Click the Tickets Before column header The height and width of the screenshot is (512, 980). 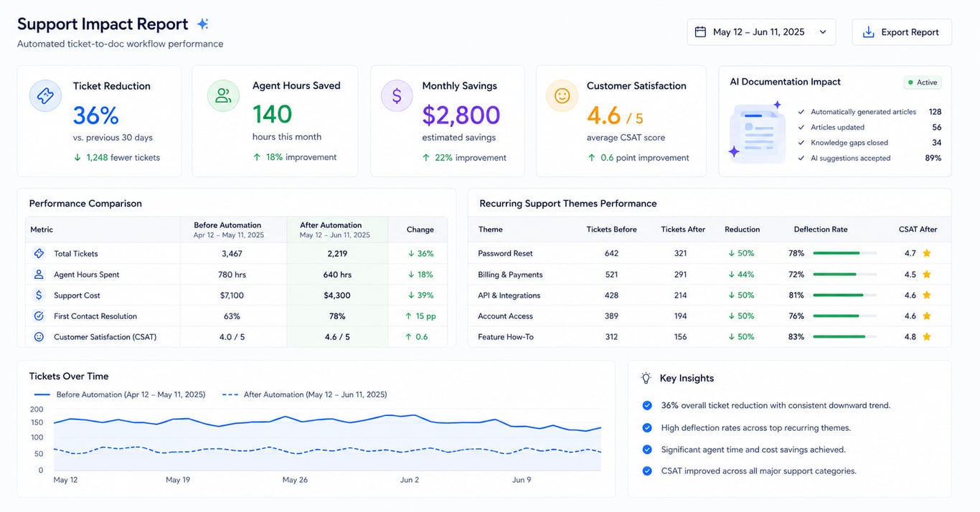[611, 229]
